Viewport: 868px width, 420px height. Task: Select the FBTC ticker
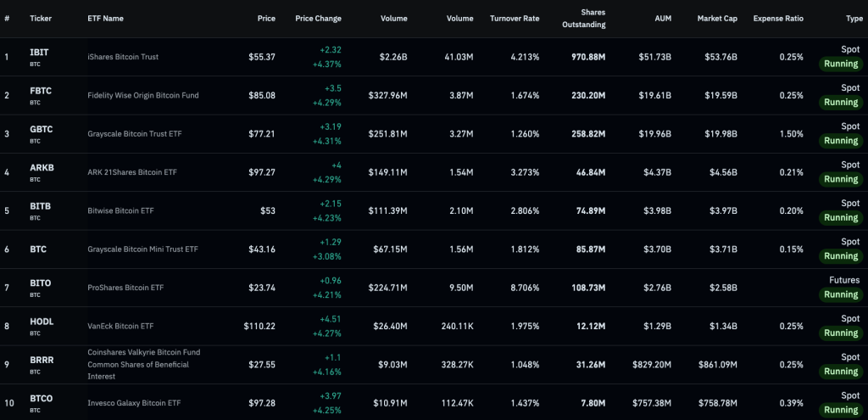41,90
